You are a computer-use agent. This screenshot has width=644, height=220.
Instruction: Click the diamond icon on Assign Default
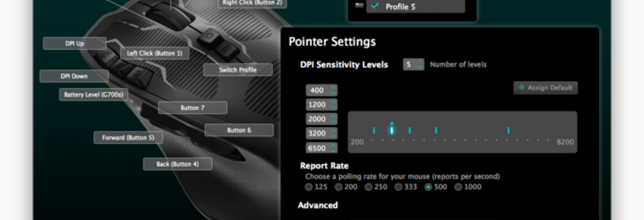tap(521, 88)
